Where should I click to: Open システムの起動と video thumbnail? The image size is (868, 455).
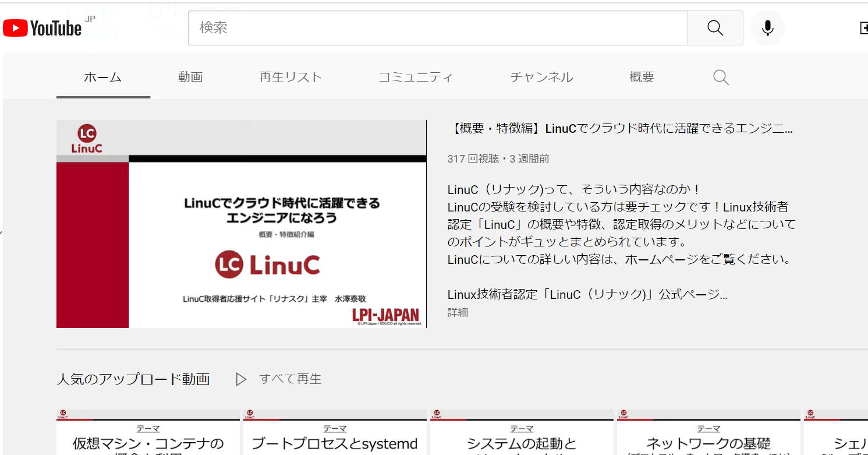click(522, 432)
